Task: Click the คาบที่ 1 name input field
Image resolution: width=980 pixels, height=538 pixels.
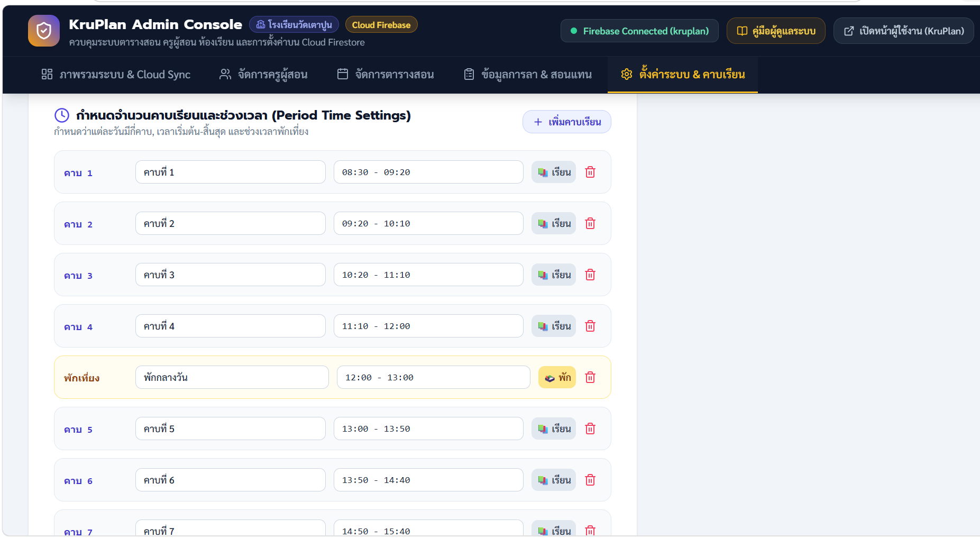Action: (231, 172)
